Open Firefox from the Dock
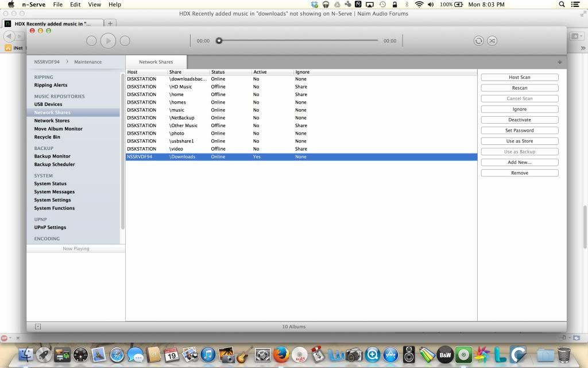 [281, 354]
